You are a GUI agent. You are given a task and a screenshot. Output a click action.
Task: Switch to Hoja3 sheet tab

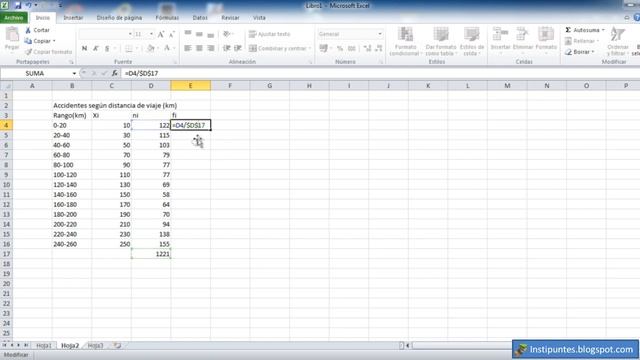tap(96, 346)
